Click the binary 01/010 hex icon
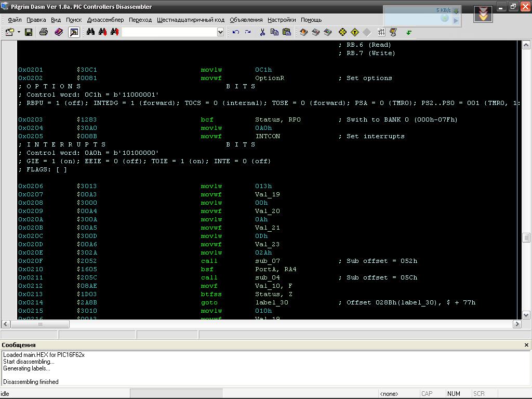This screenshot has width=532, height=399. 381,32
